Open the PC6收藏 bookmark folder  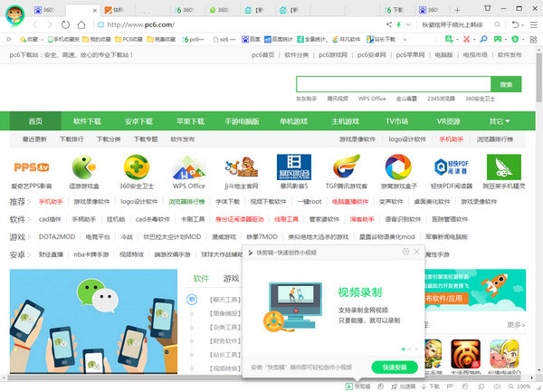(x=129, y=40)
